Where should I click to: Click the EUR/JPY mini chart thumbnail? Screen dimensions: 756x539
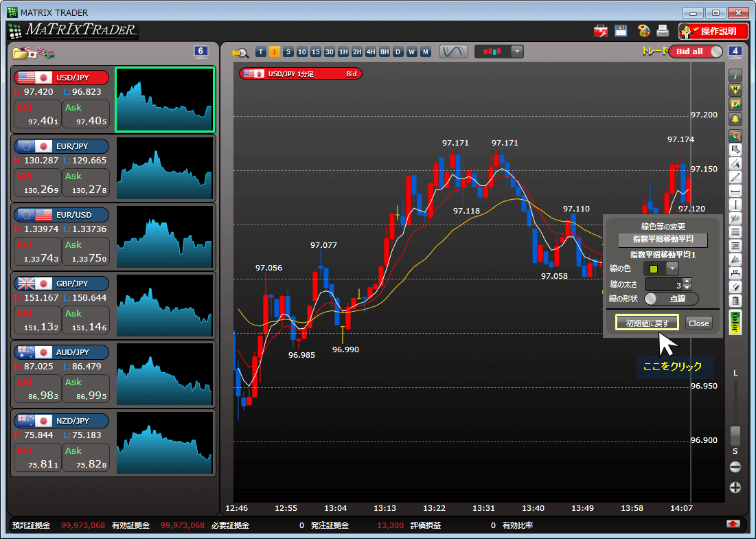[x=165, y=168]
